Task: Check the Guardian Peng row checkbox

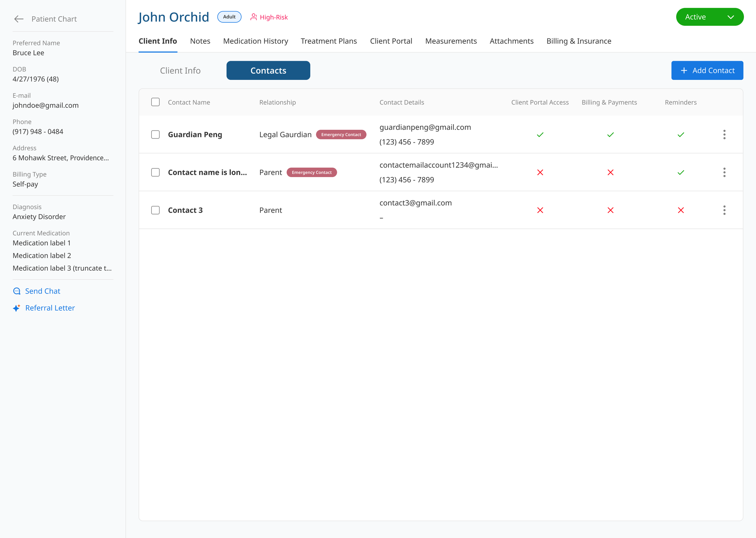Action: coord(155,134)
